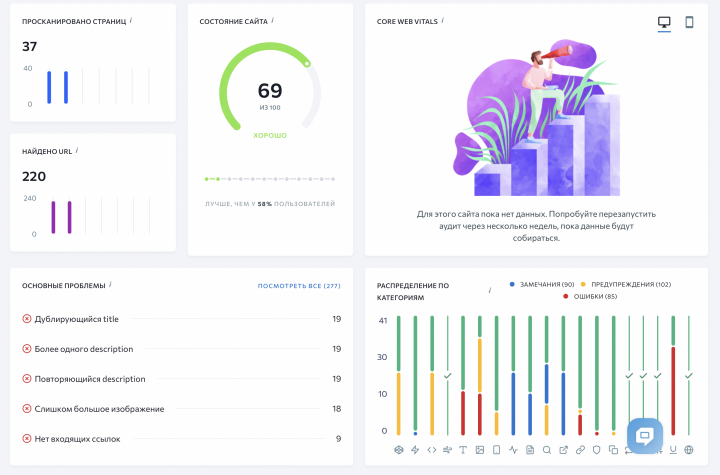Screen dimensions: 720x475
Task: Click the found URL value 220
Action: tap(34, 176)
